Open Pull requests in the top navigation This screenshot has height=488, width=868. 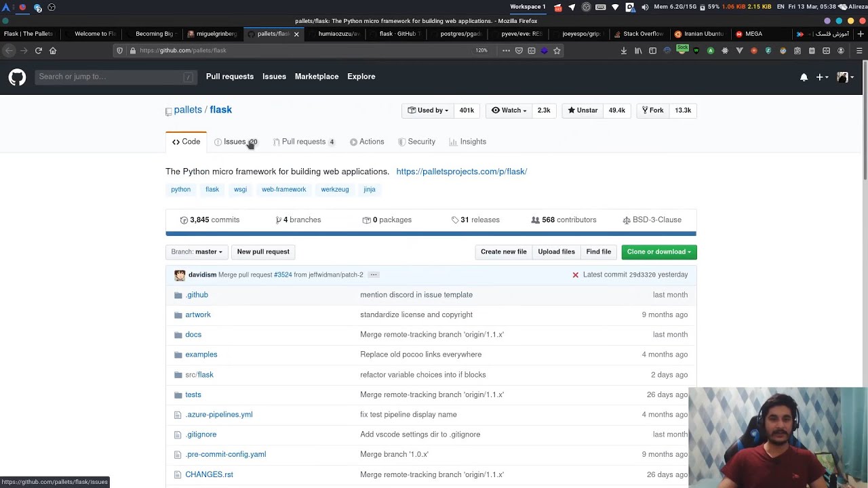(230, 77)
